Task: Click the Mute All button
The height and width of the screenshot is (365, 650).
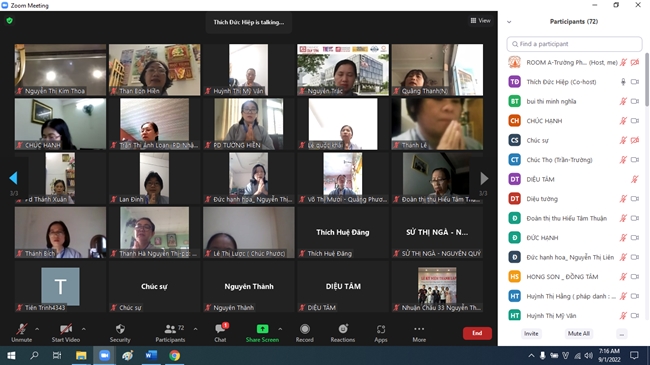Action: [579, 333]
